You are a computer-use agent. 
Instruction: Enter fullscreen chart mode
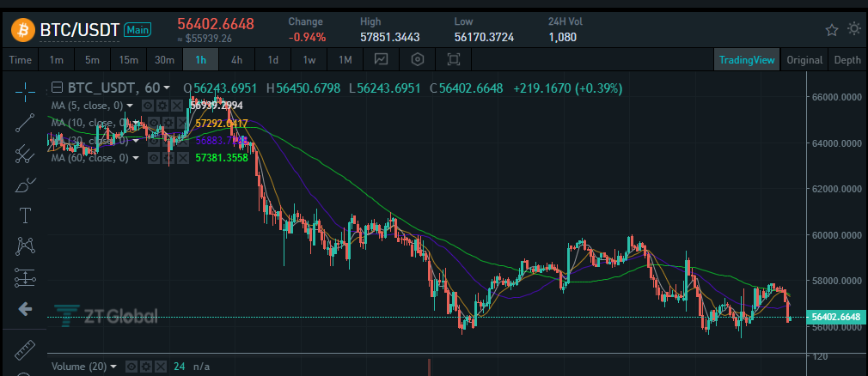[454, 60]
